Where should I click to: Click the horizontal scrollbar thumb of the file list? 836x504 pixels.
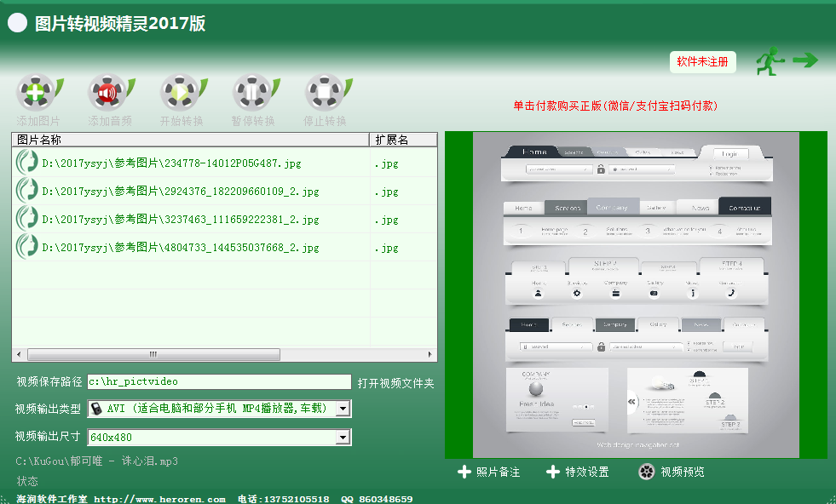pyautogui.click(x=153, y=354)
